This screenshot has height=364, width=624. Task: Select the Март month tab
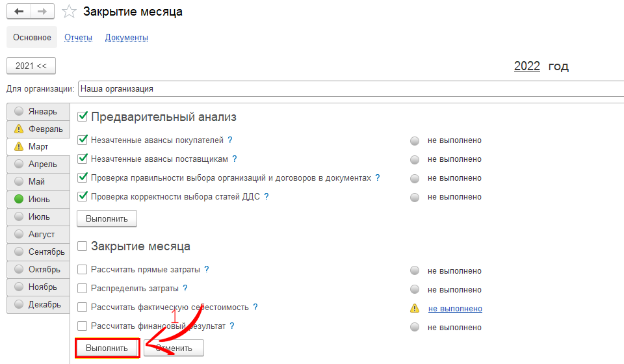coord(38,146)
